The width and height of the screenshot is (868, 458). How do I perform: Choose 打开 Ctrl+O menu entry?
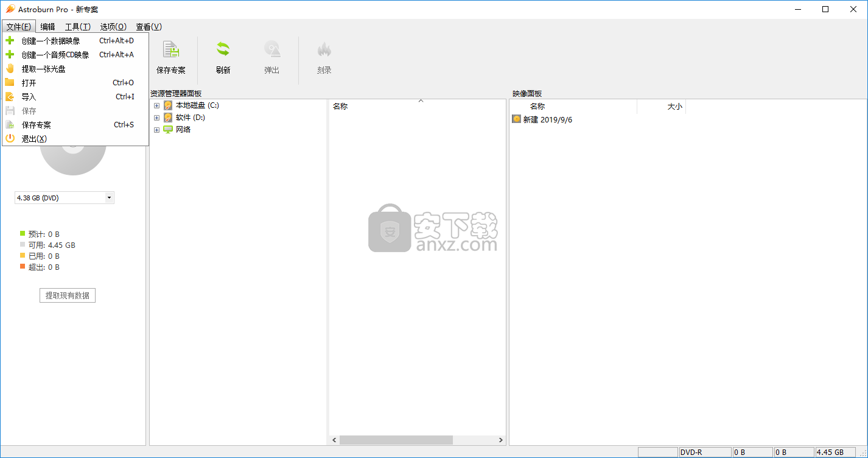pyautogui.click(x=75, y=83)
